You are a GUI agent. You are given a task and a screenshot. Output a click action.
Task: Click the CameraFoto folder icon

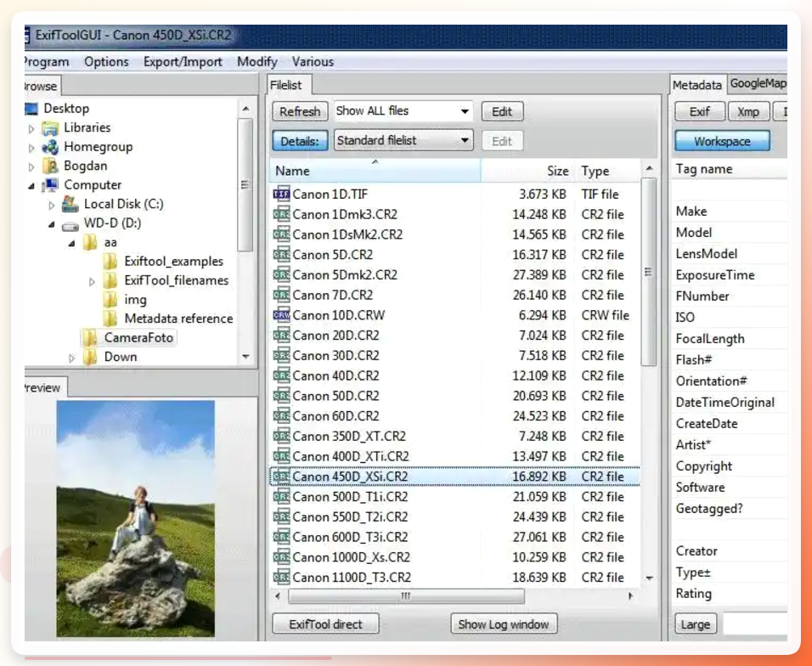click(89, 337)
